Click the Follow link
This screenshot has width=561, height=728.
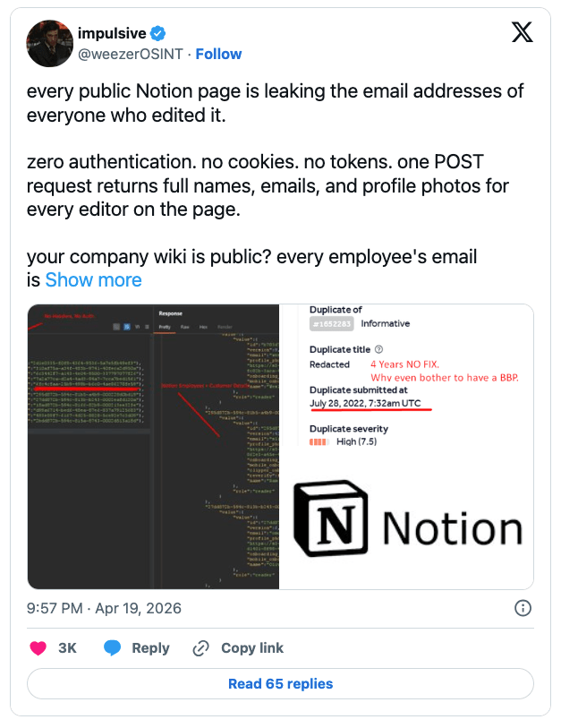218,54
